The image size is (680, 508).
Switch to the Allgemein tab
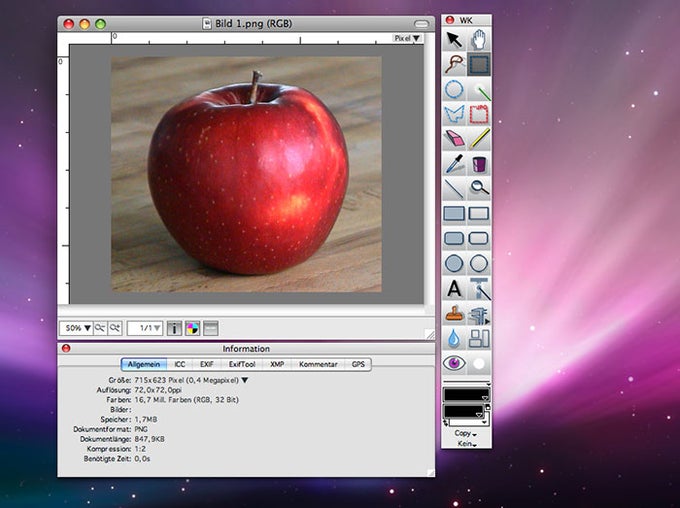coord(144,364)
